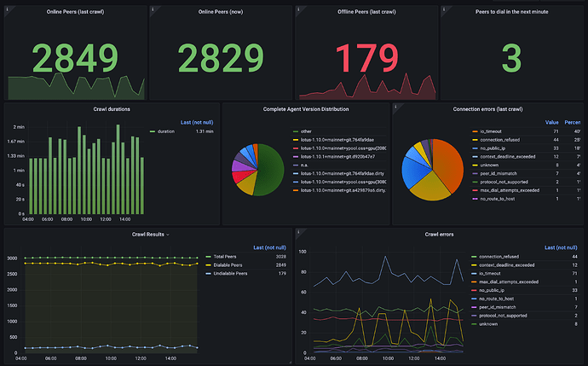588x366 pixels.
Task: Click green Total Peers color swatch
Action: click(208, 257)
